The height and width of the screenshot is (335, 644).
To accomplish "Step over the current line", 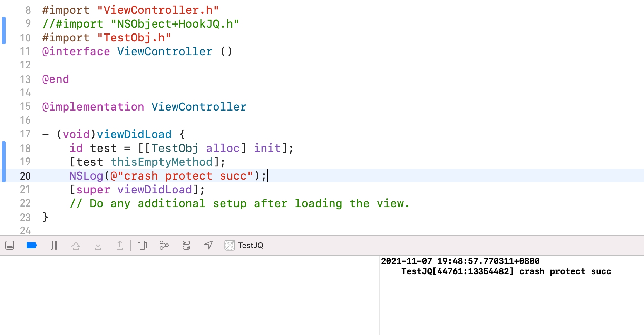I will (76, 246).
